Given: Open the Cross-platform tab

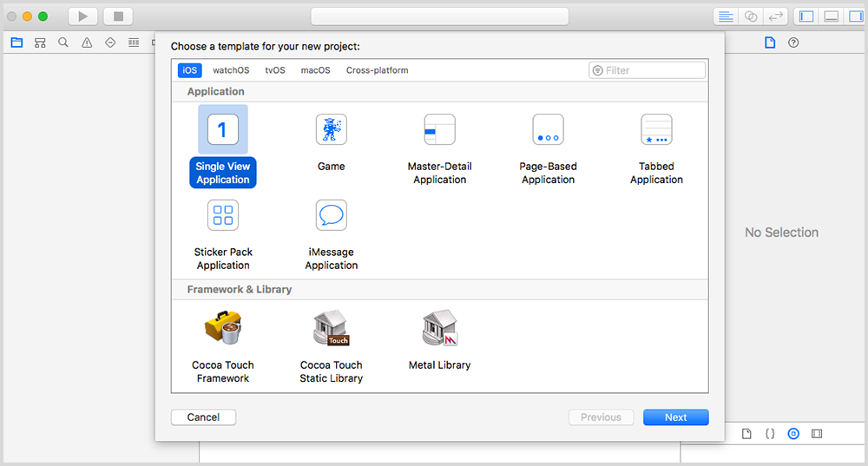Looking at the screenshot, I should click(377, 70).
